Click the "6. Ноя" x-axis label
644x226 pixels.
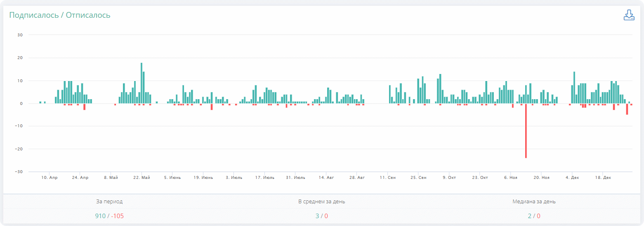(x=510, y=178)
